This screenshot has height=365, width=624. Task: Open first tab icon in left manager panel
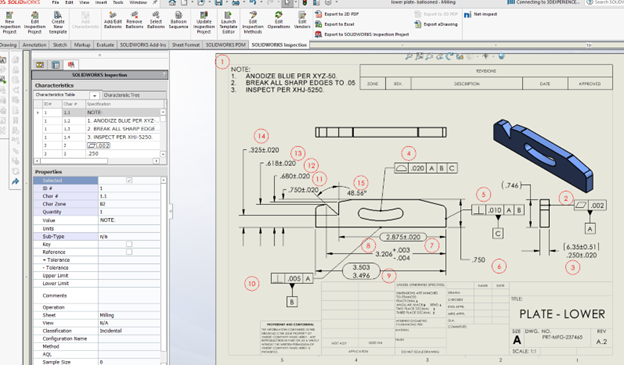point(40,64)
